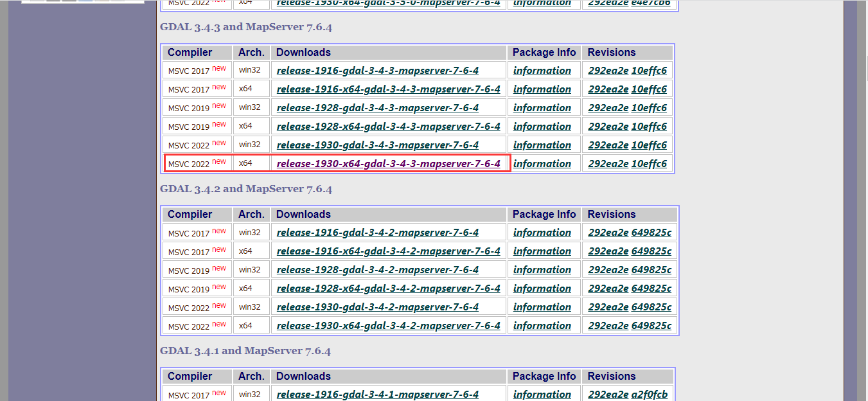Download release-1916-x64-gdal-3-4-3-mapserver-7-6-4

[x=389, y=89]
